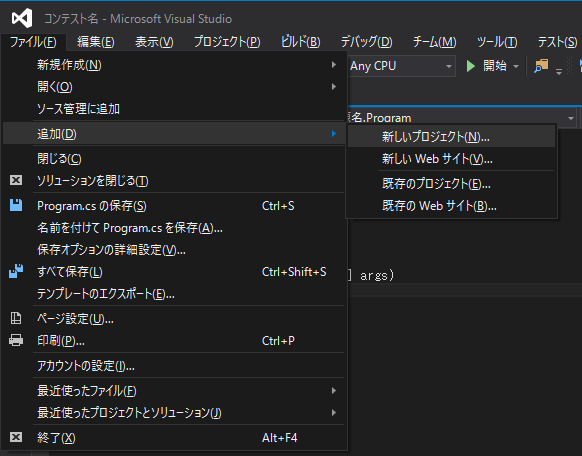Viewport: 582px width, 456px height.
Task: Select 新しいプロジェクト(N)... in submenu
Action: (x=451, y=137)
